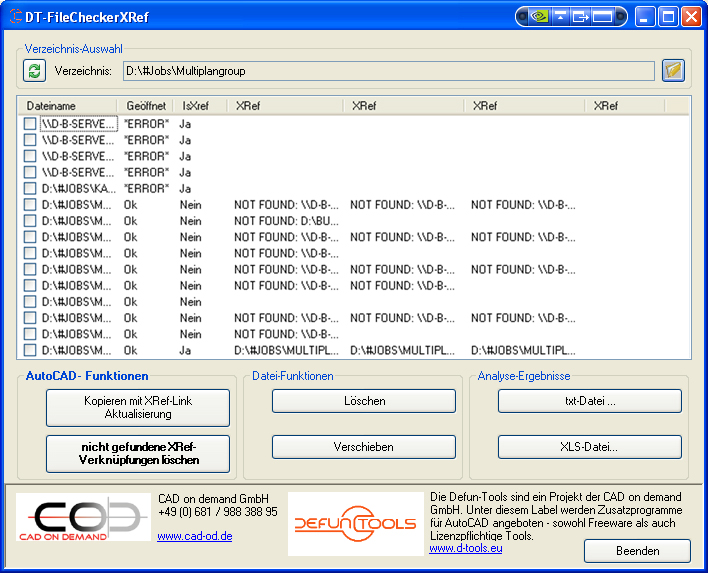The width and height of the screenshot is (708, 573).
Task: Check the box for the D:\#JOBS\KA... row
Action: (30, 188)
